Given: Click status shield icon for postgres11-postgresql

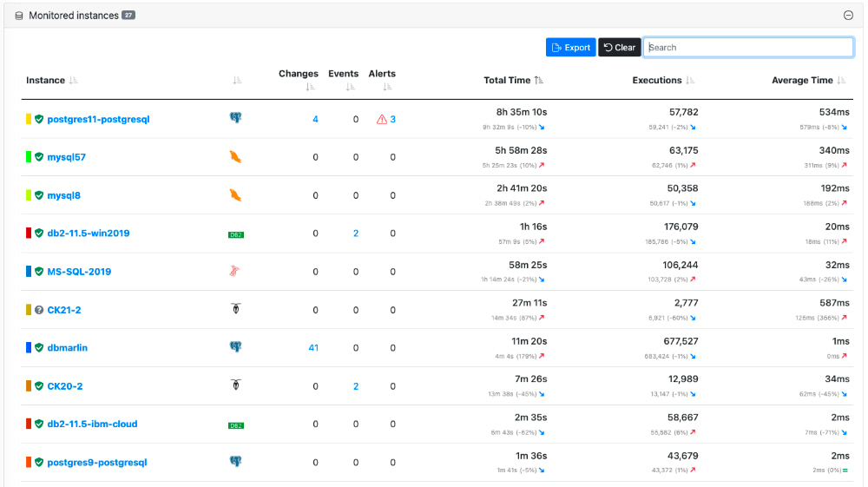Looking at the screenshot, I should point(39,119).
